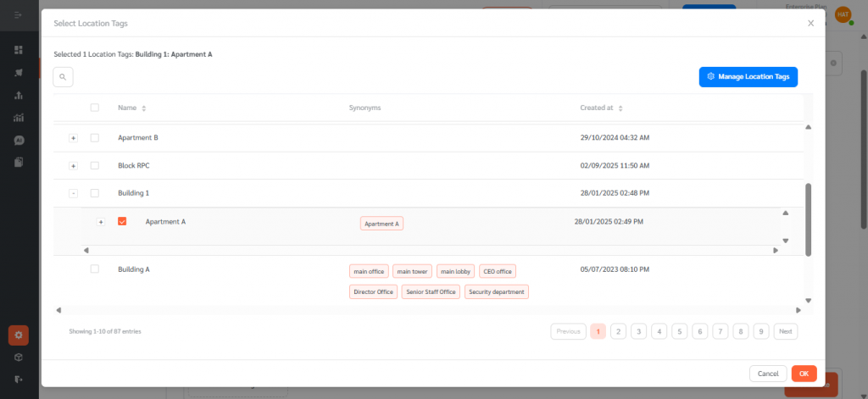Click the table's vertical scrollbar thumb
Image resolution: width=868 pixels, height=399 pixels.
point(808,219)
